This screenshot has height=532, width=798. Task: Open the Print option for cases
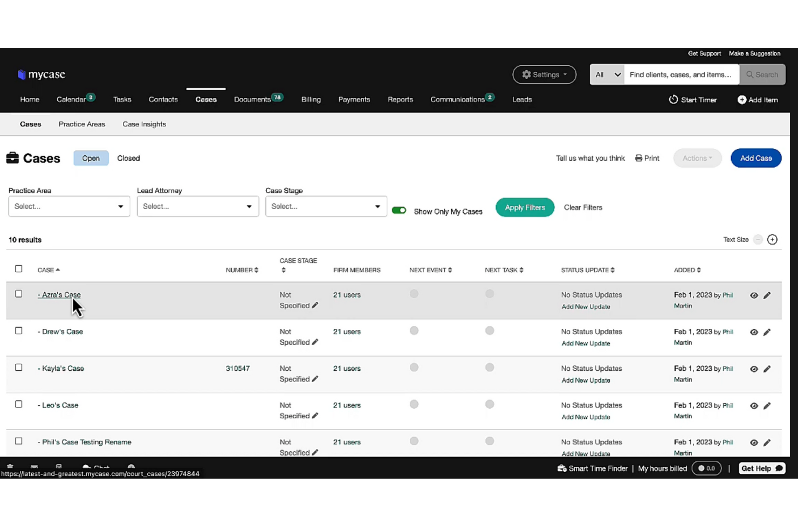coord(647,158)
